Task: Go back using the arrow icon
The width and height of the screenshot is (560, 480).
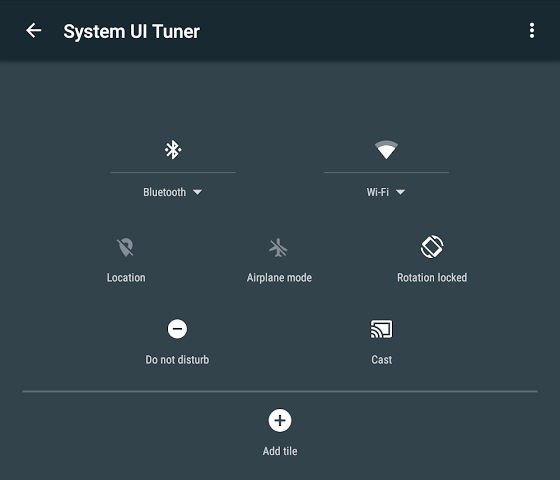Action: tap(34, 30)
